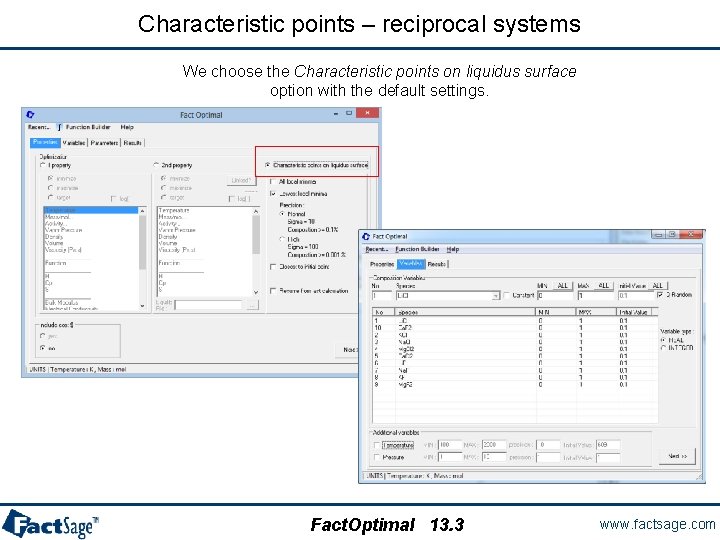
Task: Check the Closest to initial point box
Action: pyautogui.click(x=273, y=267)
